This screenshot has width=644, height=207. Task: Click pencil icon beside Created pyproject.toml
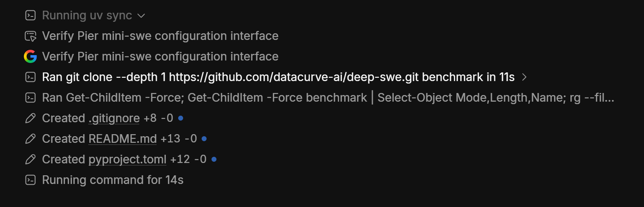click(x=30, y=159)
